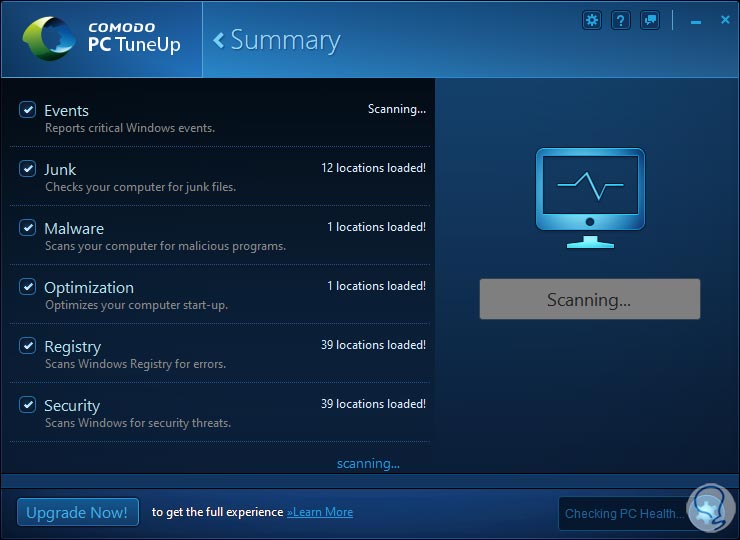740x540 pixels.
Task: Click '12 locations loaded!' for Junk
Action: click(374, 168)
